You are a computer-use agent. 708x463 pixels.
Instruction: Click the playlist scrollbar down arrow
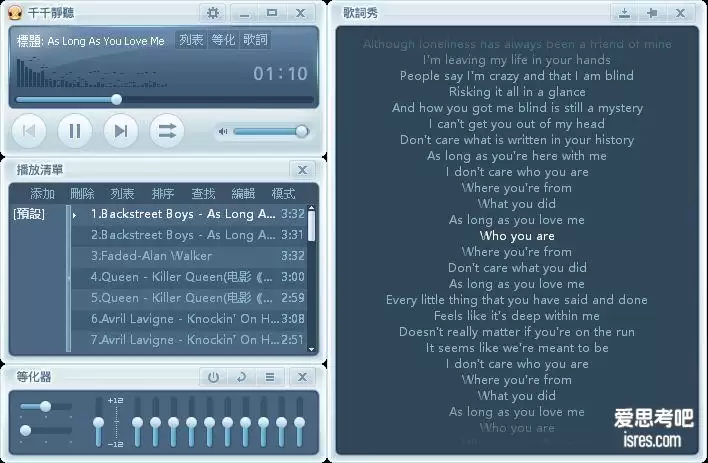click(x=311, y=349)
